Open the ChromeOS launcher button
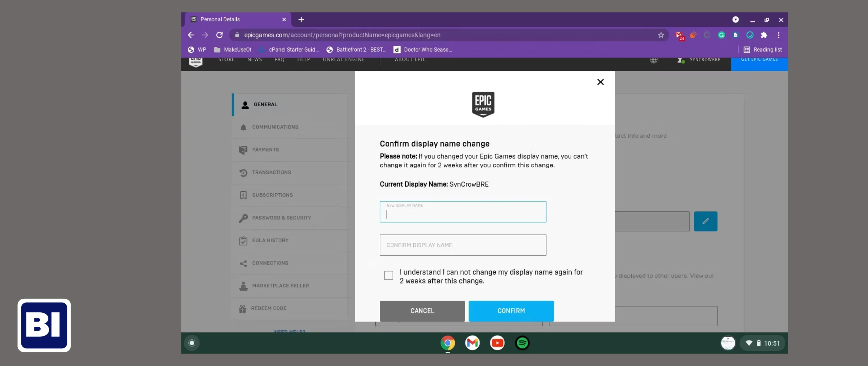The image size is (868, 366). [192, 343]
